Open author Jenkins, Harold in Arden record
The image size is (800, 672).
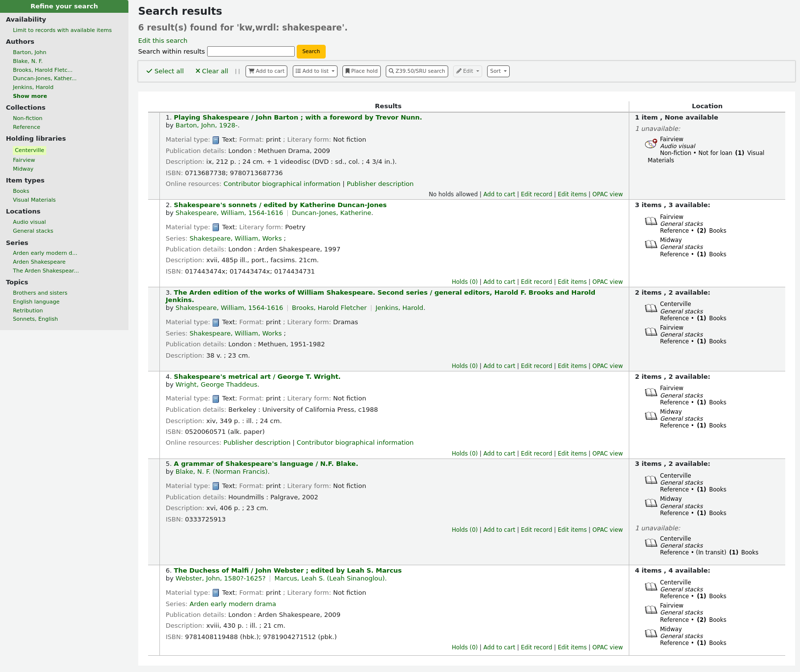[x=400, y=308]
